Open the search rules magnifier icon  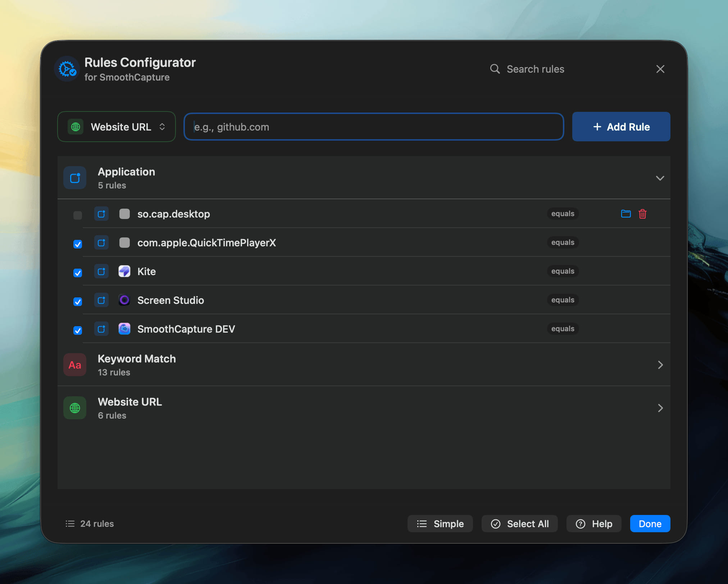pyautogui.click(x=495, y=69)
